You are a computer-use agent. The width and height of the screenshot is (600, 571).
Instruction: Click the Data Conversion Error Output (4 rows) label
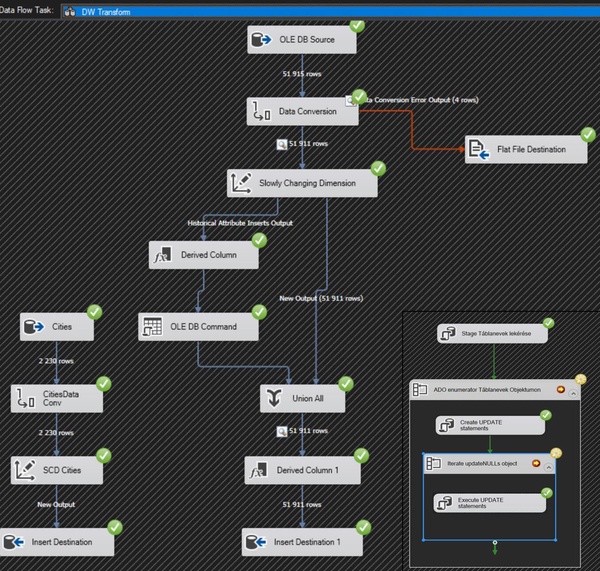(419, 100)
